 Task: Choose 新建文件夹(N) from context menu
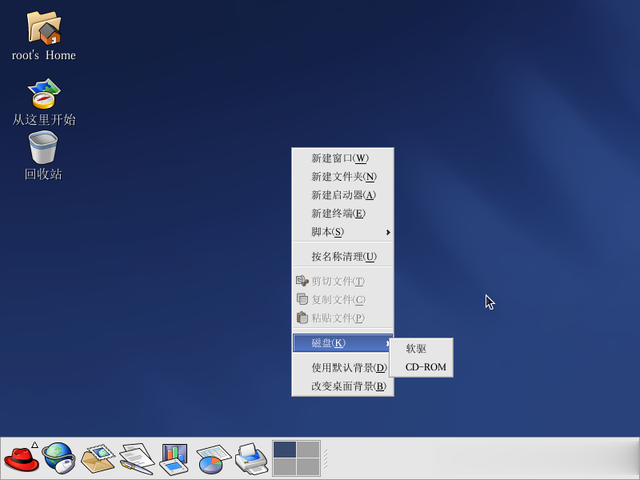(x=343, y=176)
